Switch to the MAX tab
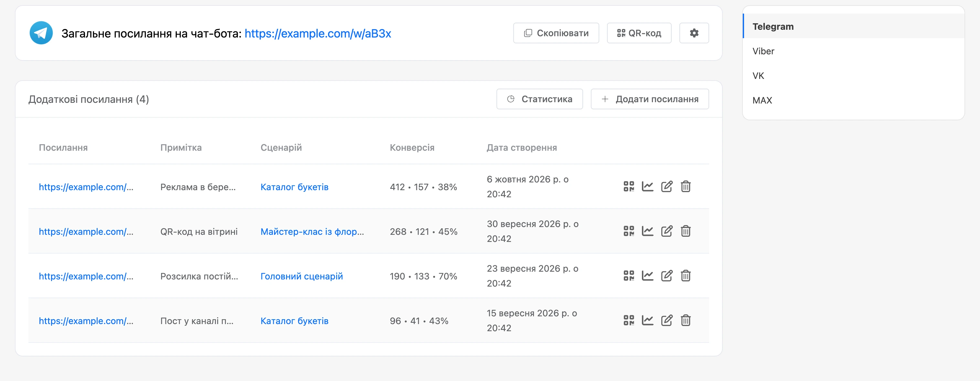 [x=853, y=100]
